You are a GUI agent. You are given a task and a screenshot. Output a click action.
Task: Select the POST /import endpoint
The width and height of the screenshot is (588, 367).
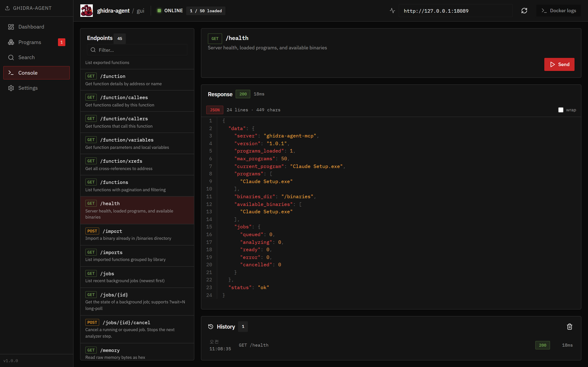(x=137, y=234)
